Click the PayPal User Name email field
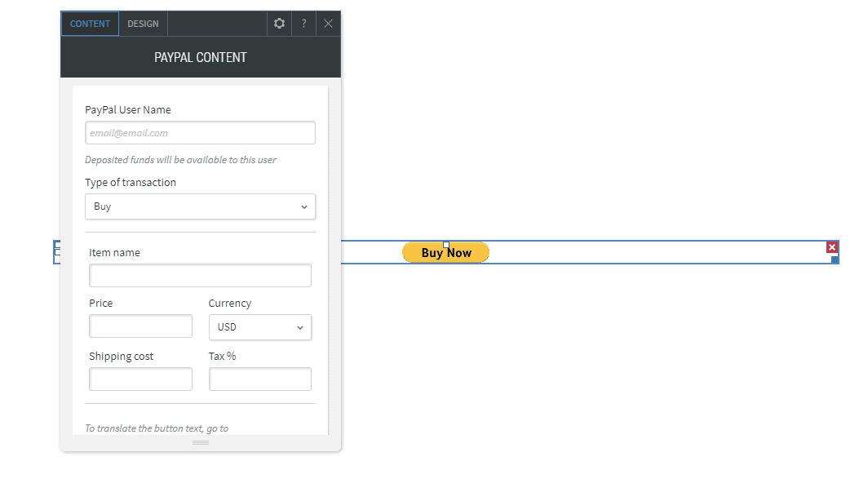The height and width of the screenshot is (488, 868). pyautogui.click(x=201, y=133)
